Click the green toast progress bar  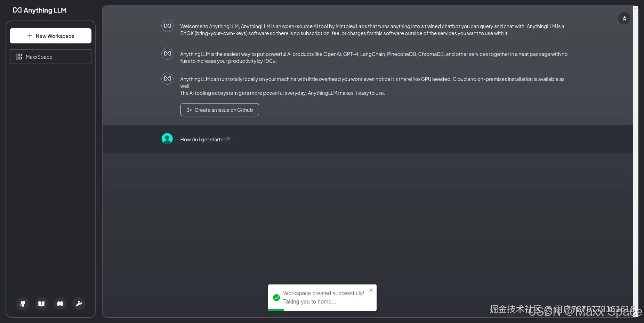pyautogui.click(x=276, y=310)
